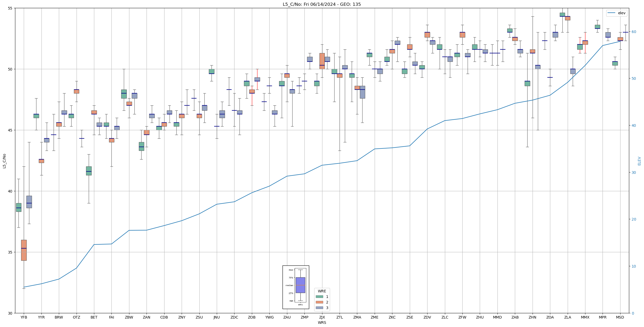
Task: Click the boxplot key inset diagram
Action: pos(296,287)
